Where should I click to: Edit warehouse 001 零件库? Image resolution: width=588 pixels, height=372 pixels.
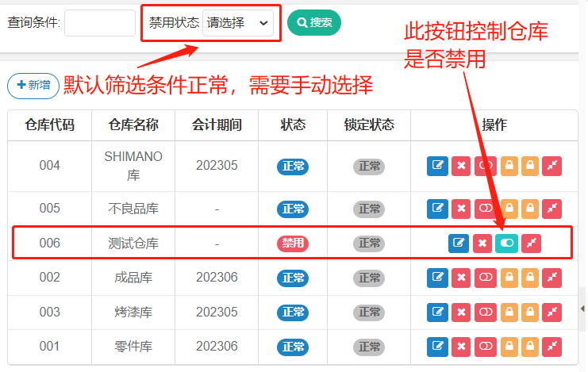point(437,347)
